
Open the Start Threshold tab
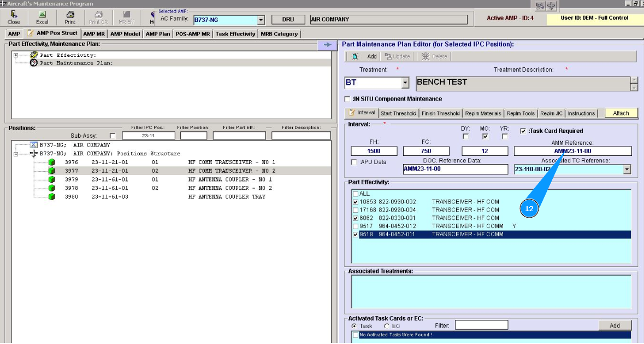point(398,113)
